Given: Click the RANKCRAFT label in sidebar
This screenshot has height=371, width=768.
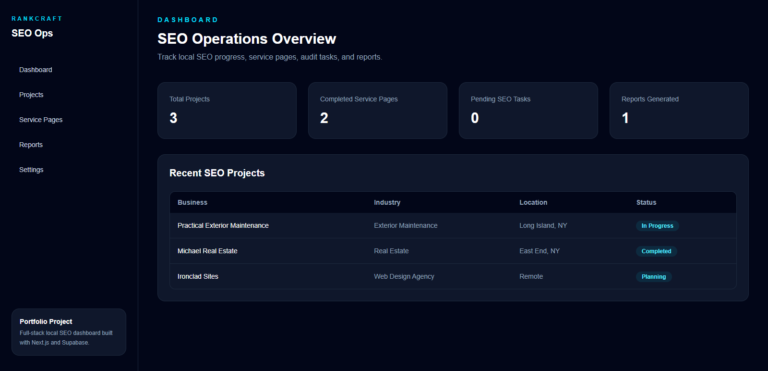Looking at the screenshot, I should (37, 19).
